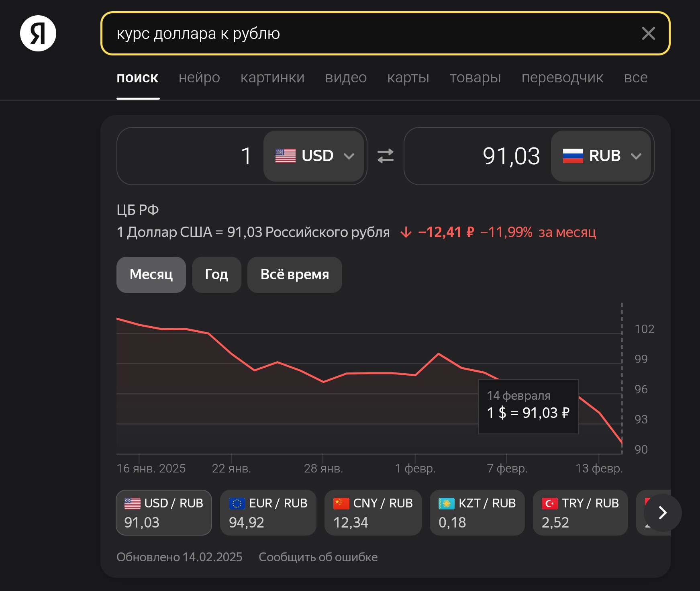
Task: Select the 'Год' chart period
Action: (216, 275)
